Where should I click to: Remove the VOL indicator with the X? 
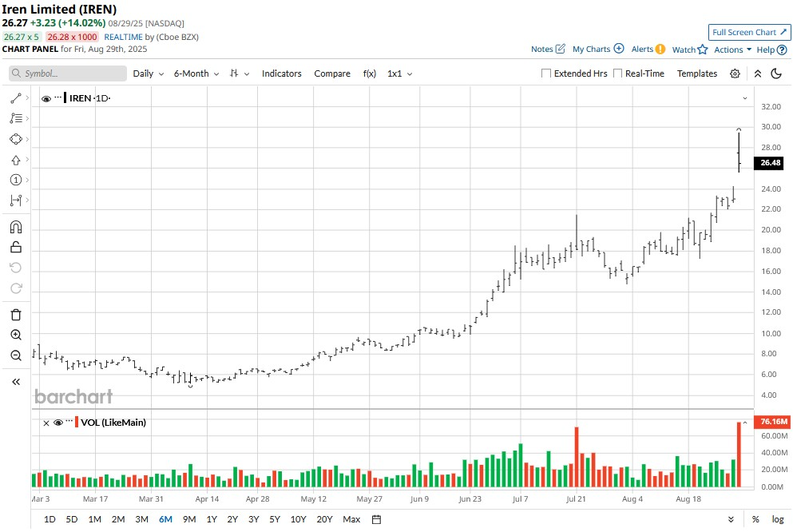pos(46,423)
